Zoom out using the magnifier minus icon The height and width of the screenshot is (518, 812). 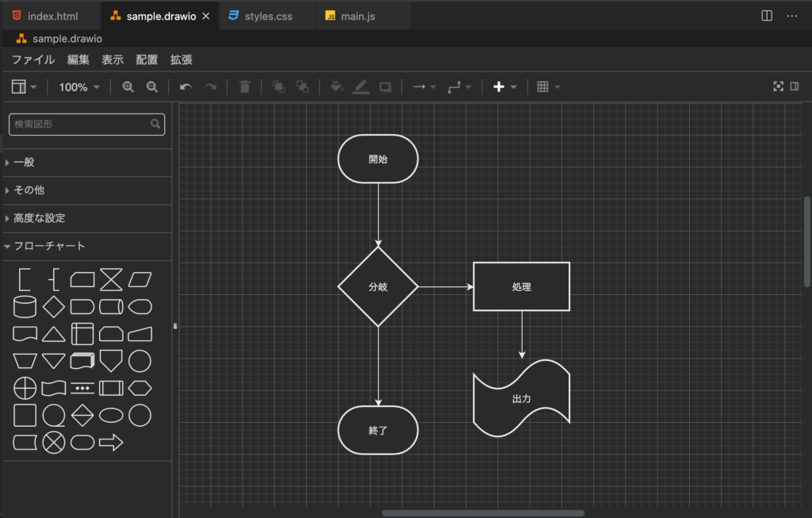click(151, 87)
